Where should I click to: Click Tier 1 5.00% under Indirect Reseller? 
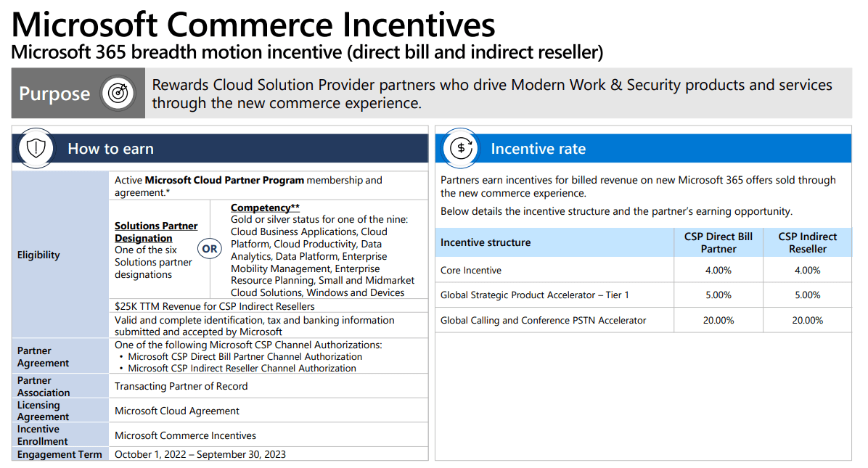(x=807, y=295)
